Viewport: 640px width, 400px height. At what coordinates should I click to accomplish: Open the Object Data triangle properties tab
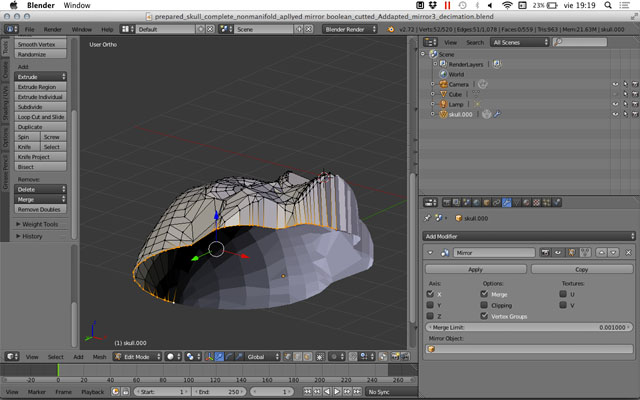516,202
